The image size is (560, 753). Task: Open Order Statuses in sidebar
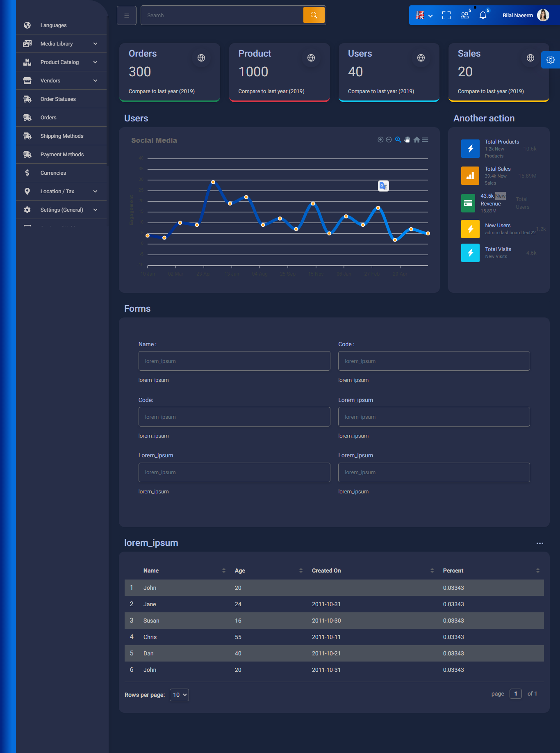pyautogui.click(x=61, y=99)
